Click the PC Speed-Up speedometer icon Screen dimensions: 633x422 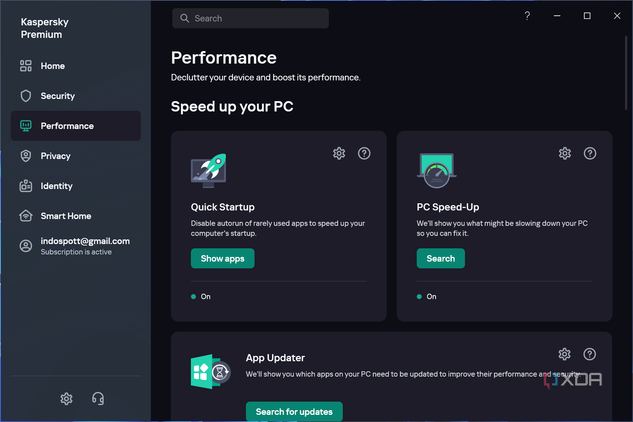[x=437, y=170]
